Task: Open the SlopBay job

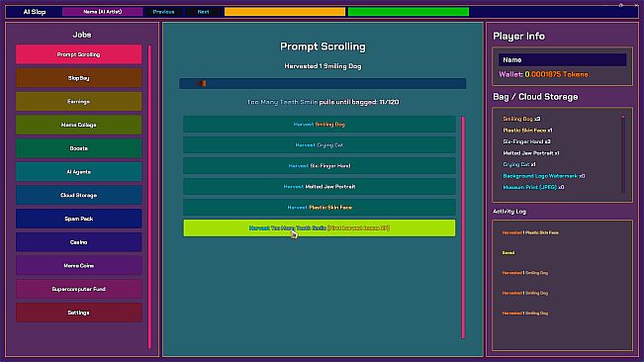Action: coord(79,78)
